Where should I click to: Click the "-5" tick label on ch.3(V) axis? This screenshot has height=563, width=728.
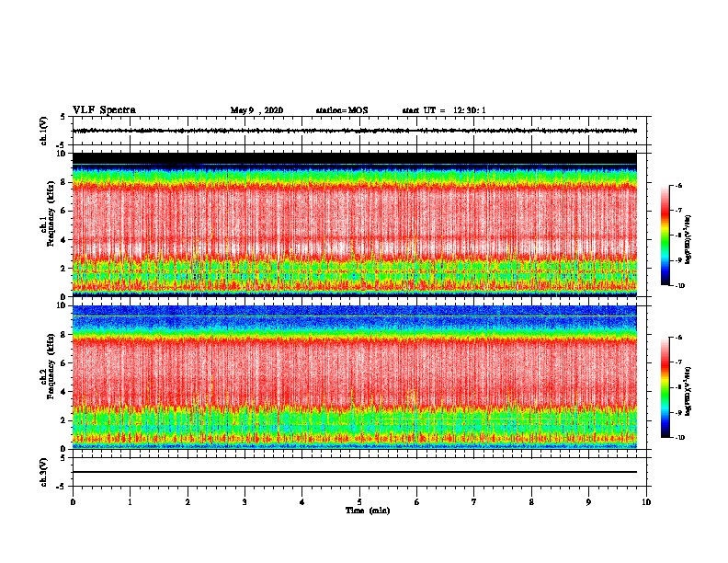point(63,487)
